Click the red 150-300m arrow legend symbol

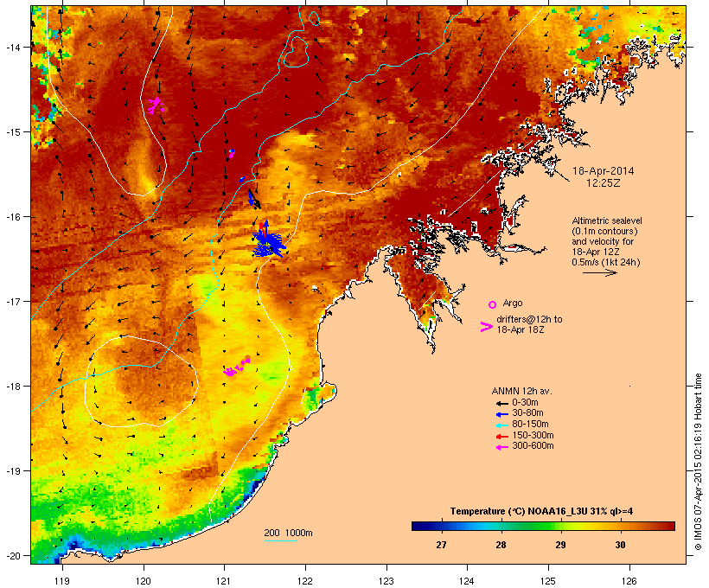(x=501, y=437)
